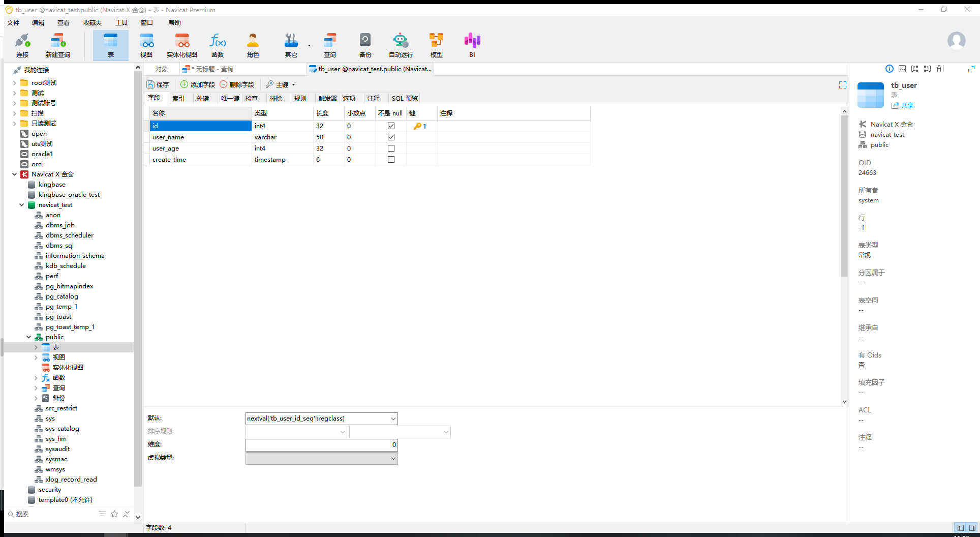Toggle full-screen for the table designer

[843, 85]
